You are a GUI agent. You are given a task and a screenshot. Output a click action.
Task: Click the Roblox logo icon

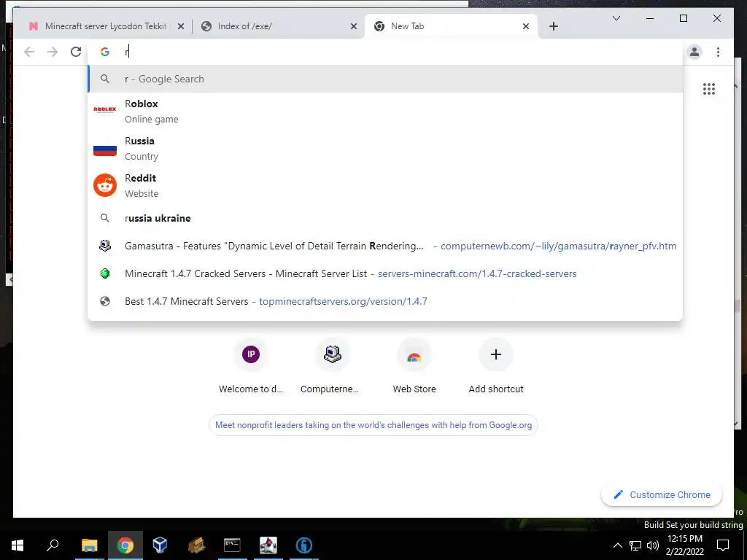[105, 109]
